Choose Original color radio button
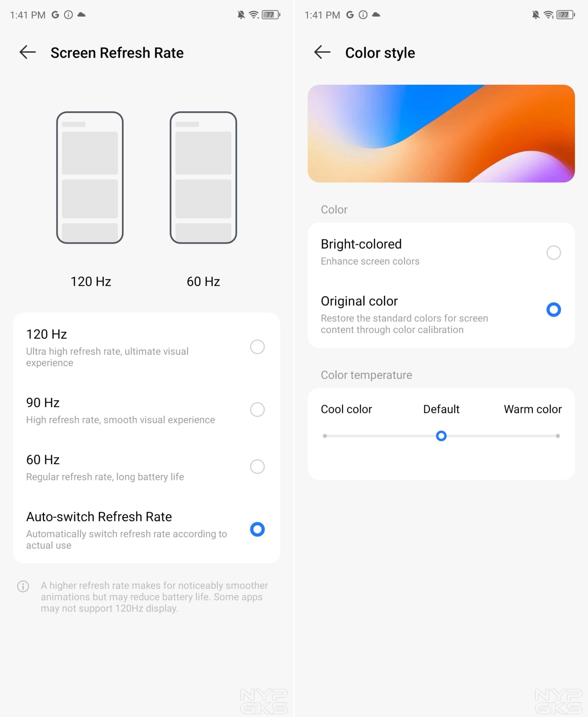 (554, 309)
